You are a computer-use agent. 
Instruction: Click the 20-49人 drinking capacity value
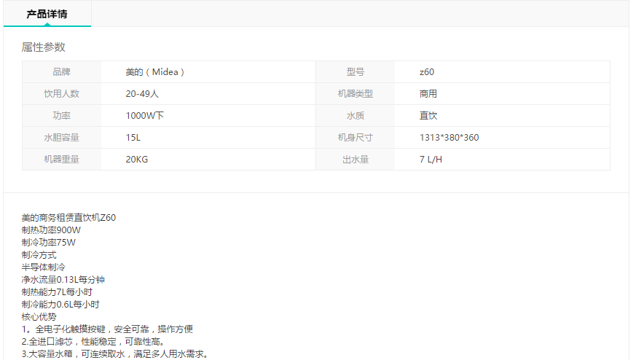pos(142,94)
